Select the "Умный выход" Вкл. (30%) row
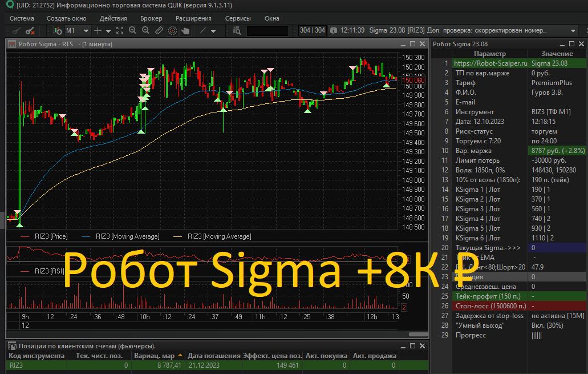Screen dimensions: 588x374 (x=509, y=325)
